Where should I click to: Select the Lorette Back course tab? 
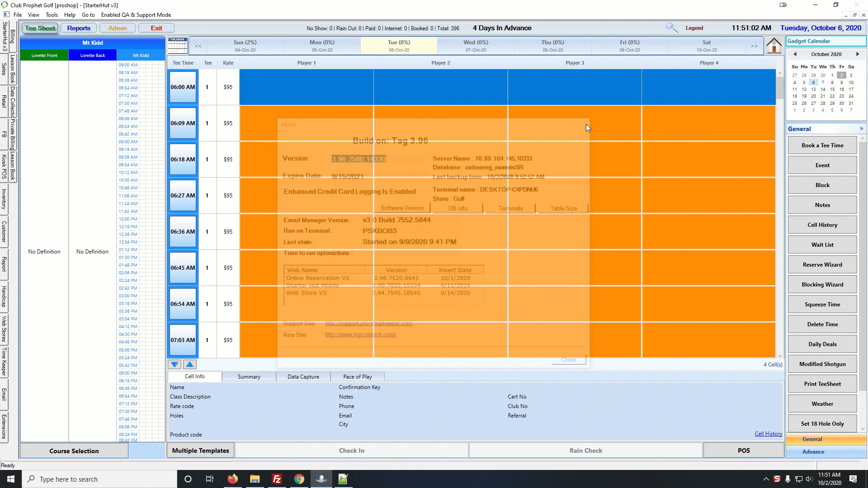93,56
